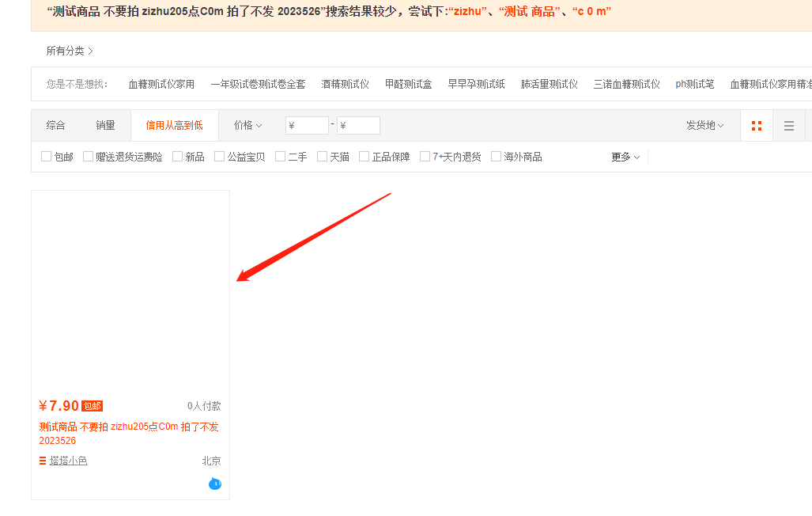812x516 pixels.
Task: Sort results by 销量
Action: pos(105,125)
